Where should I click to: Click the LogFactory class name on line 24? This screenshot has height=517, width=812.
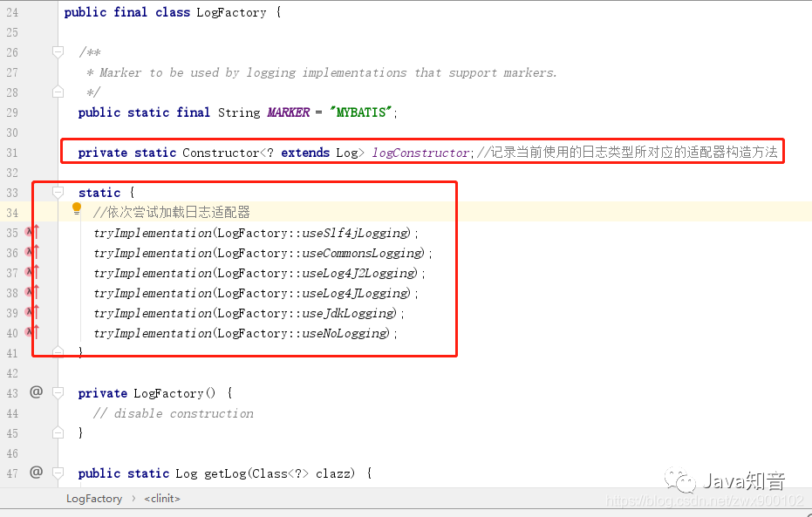(231, 12)
